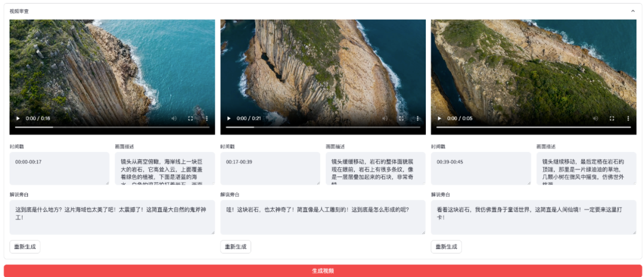Edit the first clip's 解说旁白 narration box
Screen dimensions: 644x277
click(x=112, y=217)
